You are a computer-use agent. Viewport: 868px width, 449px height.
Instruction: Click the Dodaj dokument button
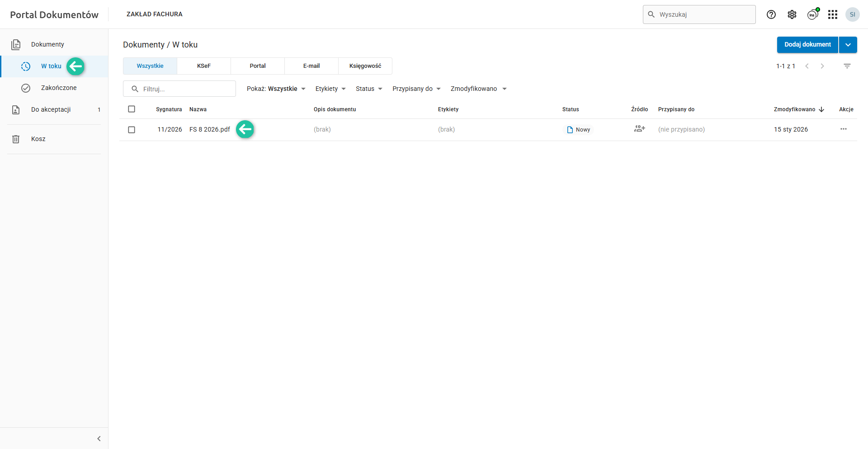pyautogui.click(x=807, y=45)
